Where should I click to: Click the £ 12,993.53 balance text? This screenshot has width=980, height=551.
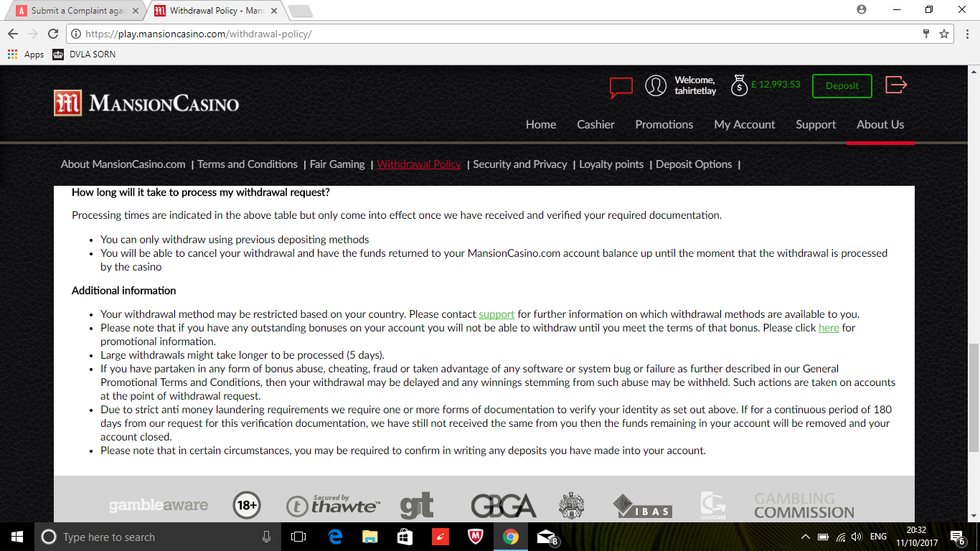776,85
